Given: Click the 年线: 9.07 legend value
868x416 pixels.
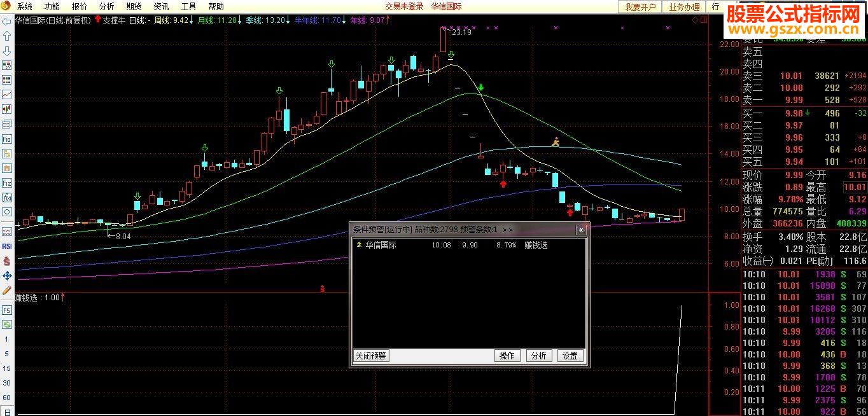Looking at the screenshot, I should [370, 20].
